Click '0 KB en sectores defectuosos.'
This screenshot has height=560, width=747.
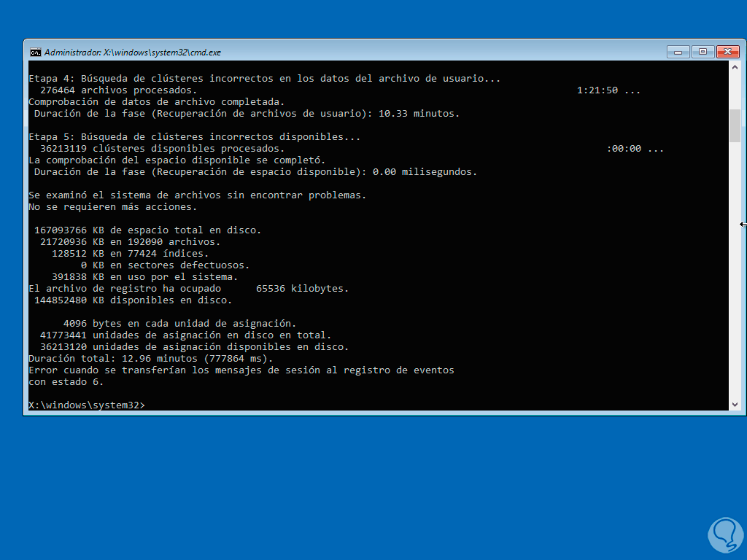coord(165,265)
